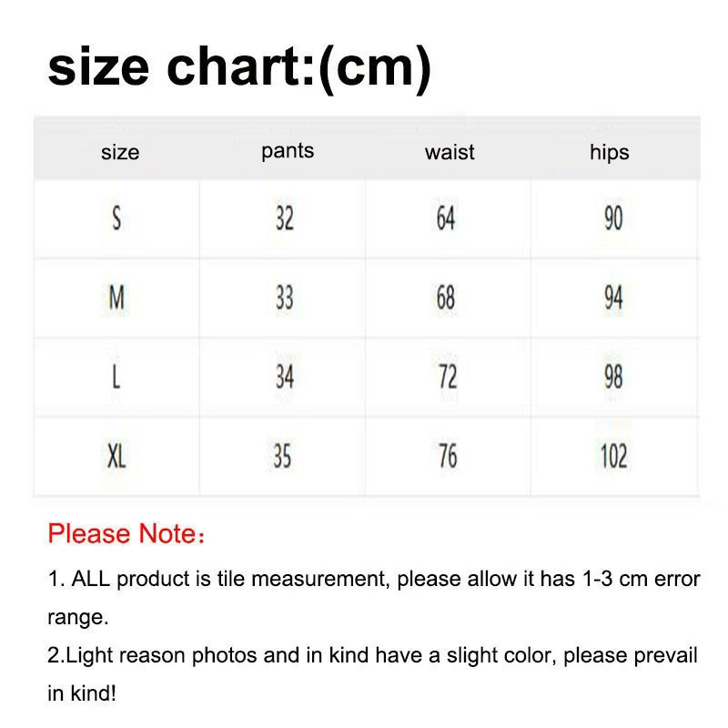Select waist value 68 for size M
The width and height of the screenshot is (728, 728).
click(445, 298)
